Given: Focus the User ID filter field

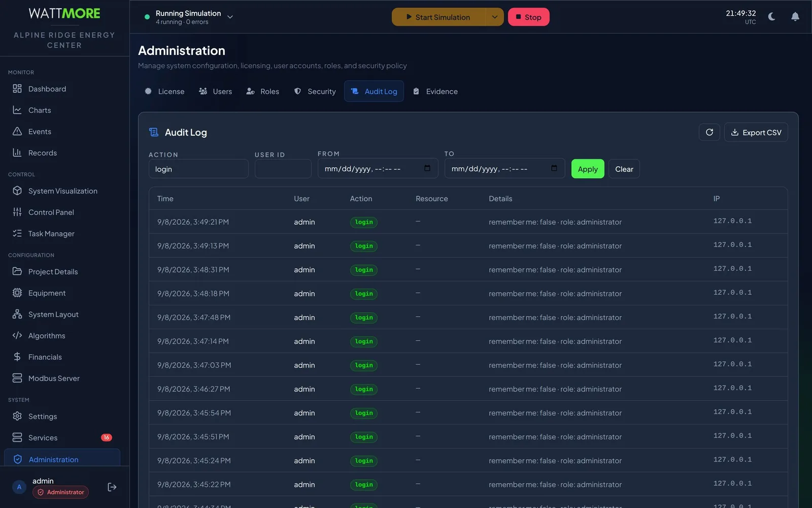Looking at the screenshot, I should click(283, 169).
